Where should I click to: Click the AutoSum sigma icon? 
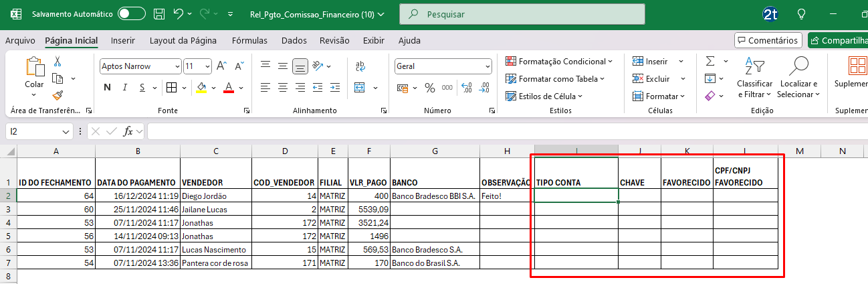click(710, 61)
